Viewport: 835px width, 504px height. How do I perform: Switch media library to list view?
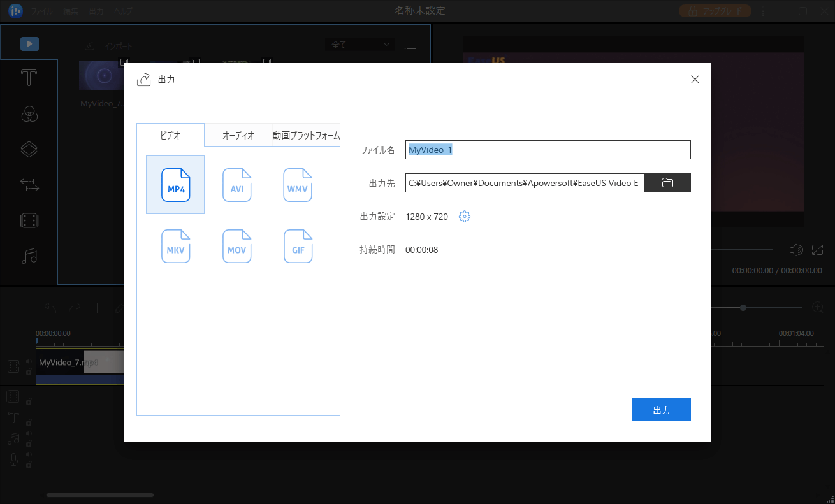pyautogui.click(x=410, y=45)
